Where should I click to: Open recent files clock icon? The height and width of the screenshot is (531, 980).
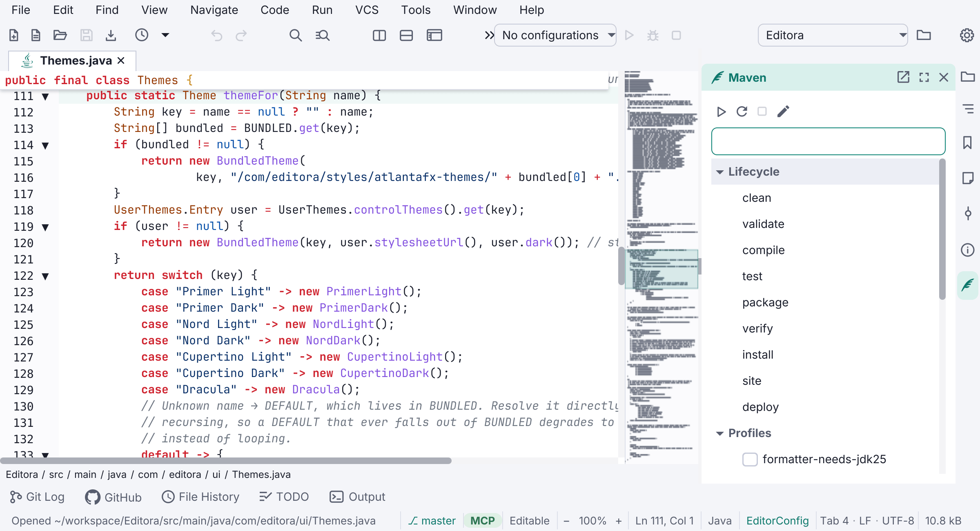point(142,35)
